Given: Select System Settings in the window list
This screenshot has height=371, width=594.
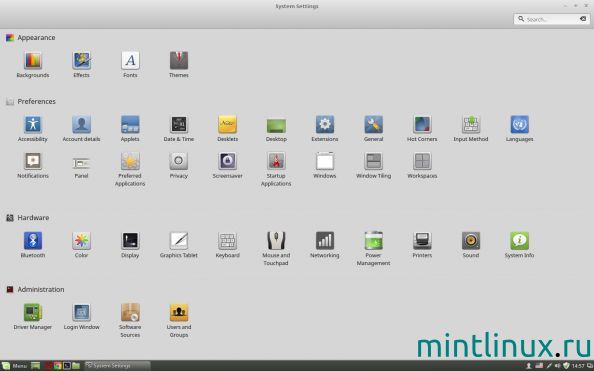Looking at the screenshot, I should [x=117, y=366].
